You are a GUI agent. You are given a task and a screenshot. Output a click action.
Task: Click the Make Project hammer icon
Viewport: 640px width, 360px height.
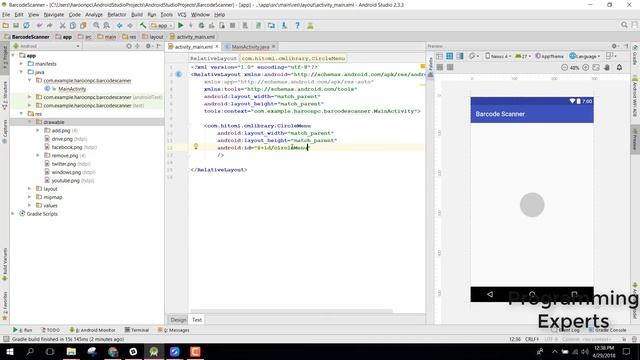pos(143,25)
